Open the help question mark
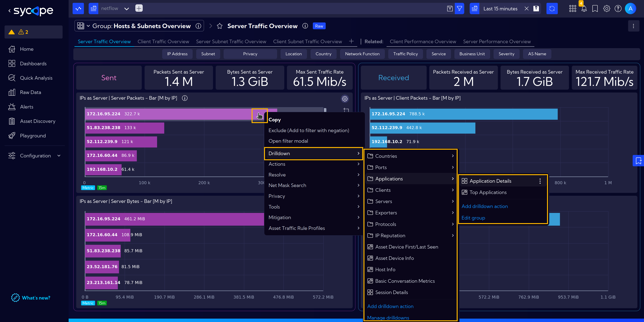 tap(618, 9)
